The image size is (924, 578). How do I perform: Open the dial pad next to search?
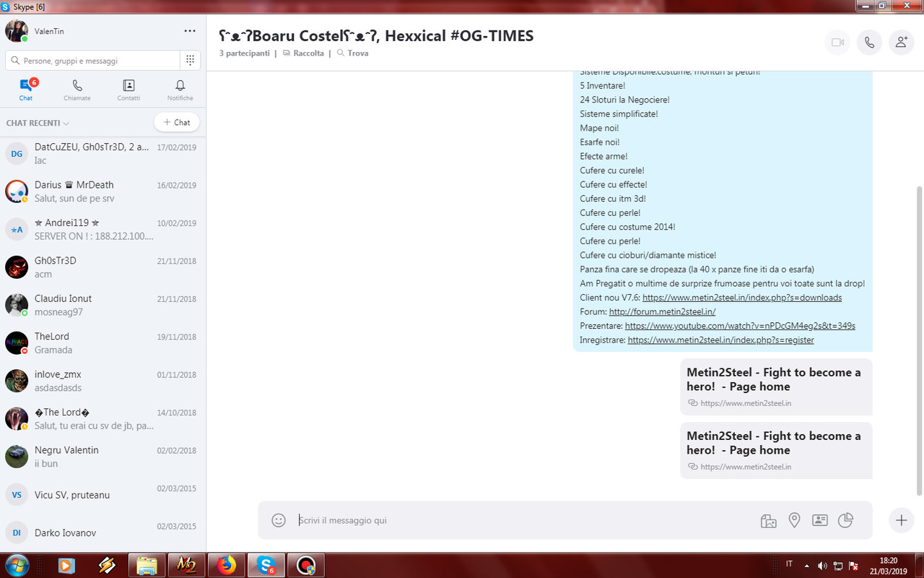pyautogui.click(x=190, y=61)
